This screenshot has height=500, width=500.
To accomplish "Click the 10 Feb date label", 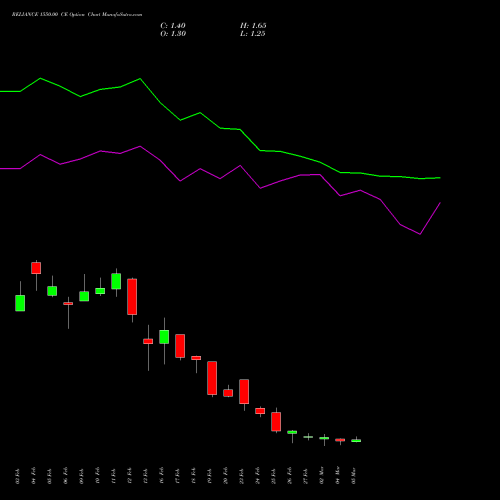I will tap(98, 476).
